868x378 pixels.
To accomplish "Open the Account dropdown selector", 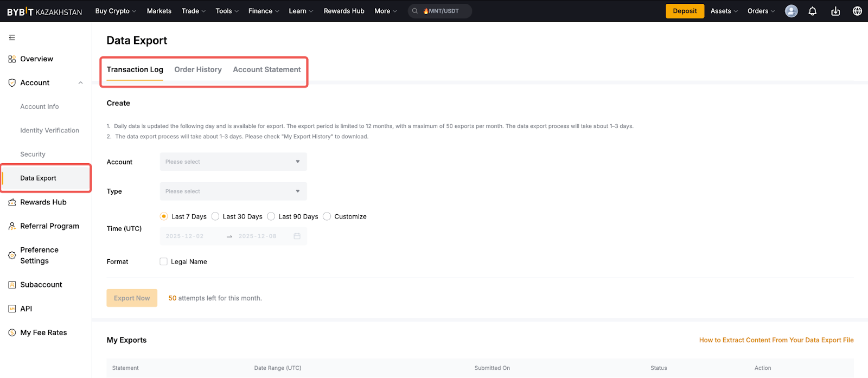I will [233, 162].
